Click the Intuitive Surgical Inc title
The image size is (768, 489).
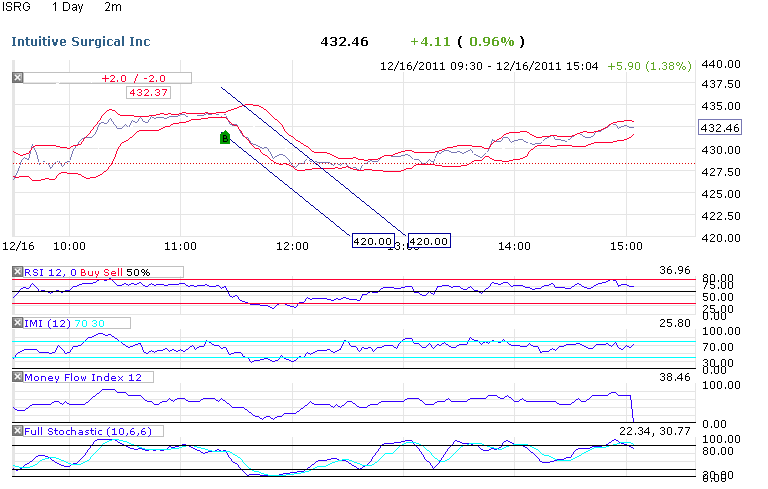point(81,42)
